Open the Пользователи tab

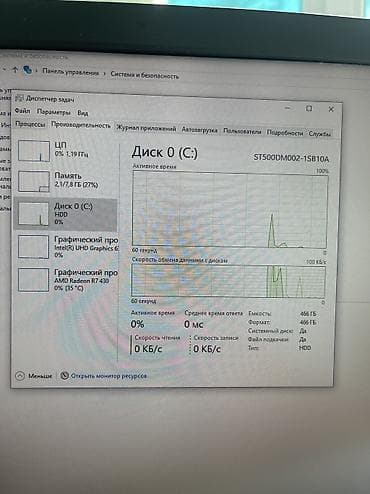click(x=242, y=131)
